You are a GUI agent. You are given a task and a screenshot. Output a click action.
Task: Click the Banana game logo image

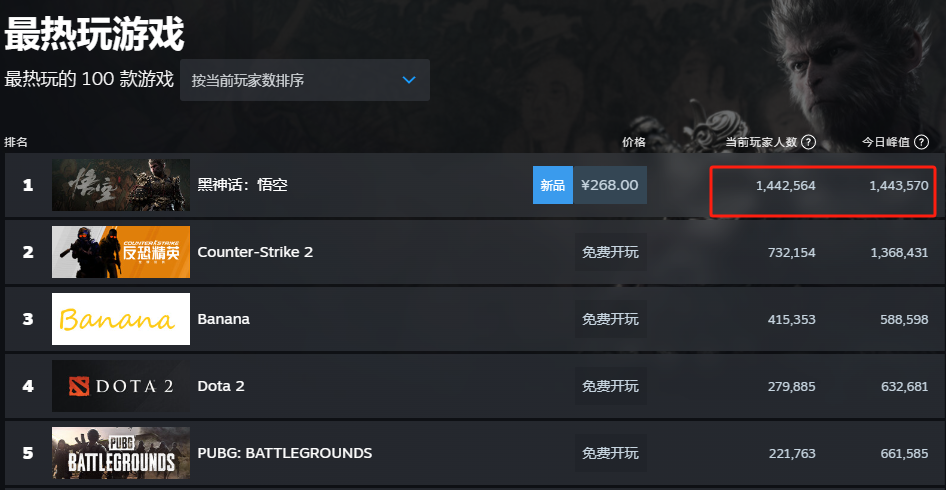[x=121, y=319]
